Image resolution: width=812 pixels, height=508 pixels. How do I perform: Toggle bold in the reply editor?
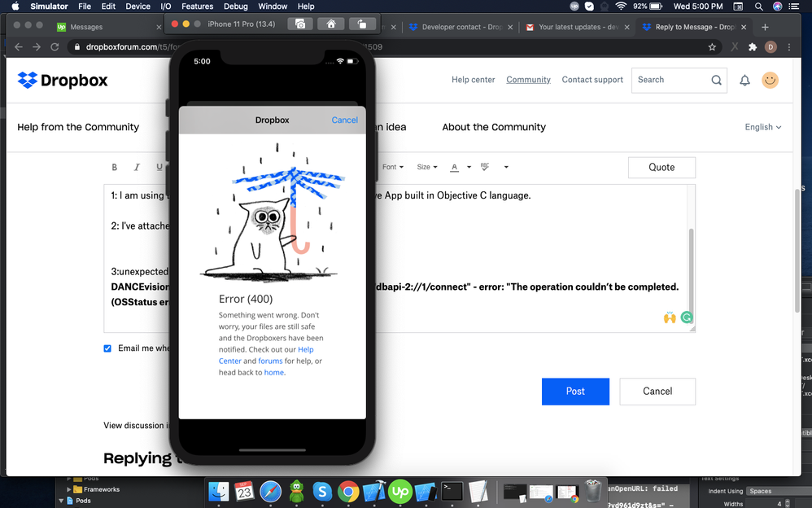pyautogui.click(x=115, y=167)
